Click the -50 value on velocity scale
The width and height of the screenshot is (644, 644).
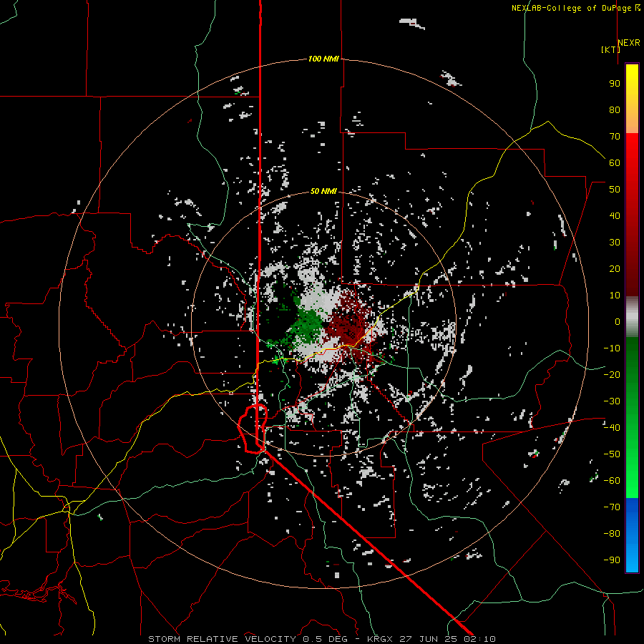pos(612,454)
